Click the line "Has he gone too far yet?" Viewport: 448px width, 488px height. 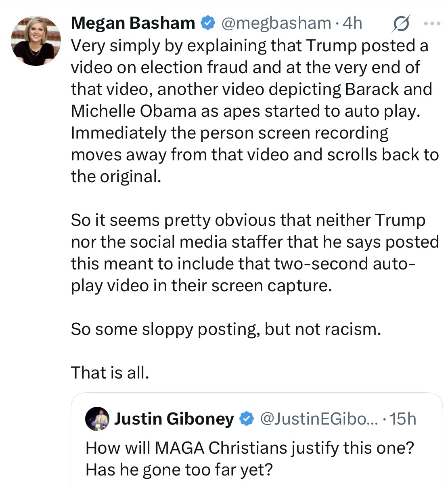[179, 470]
